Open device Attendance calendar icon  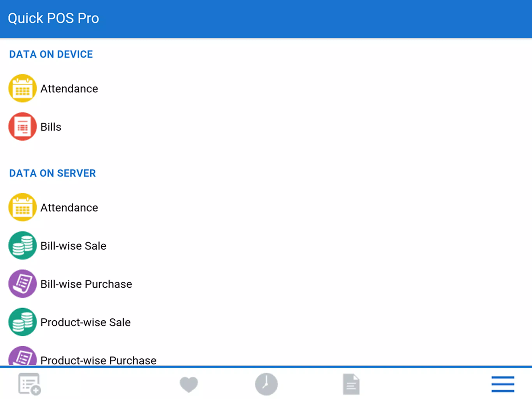click(22, 88)
